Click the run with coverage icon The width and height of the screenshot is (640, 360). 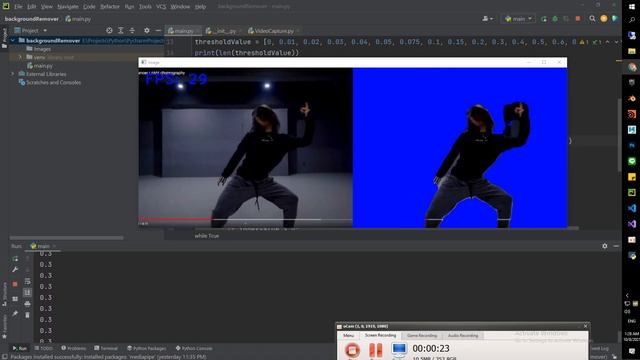click(566, 19)
